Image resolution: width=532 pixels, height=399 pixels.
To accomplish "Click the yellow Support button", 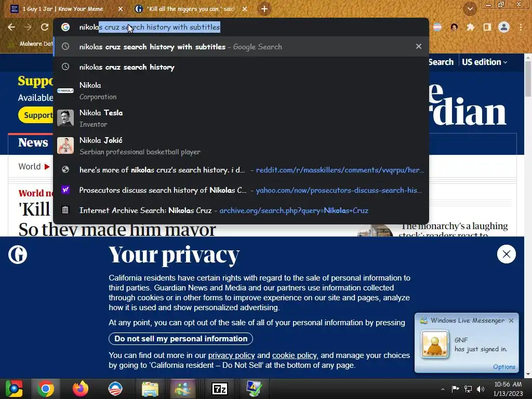I will click(37, 115).
